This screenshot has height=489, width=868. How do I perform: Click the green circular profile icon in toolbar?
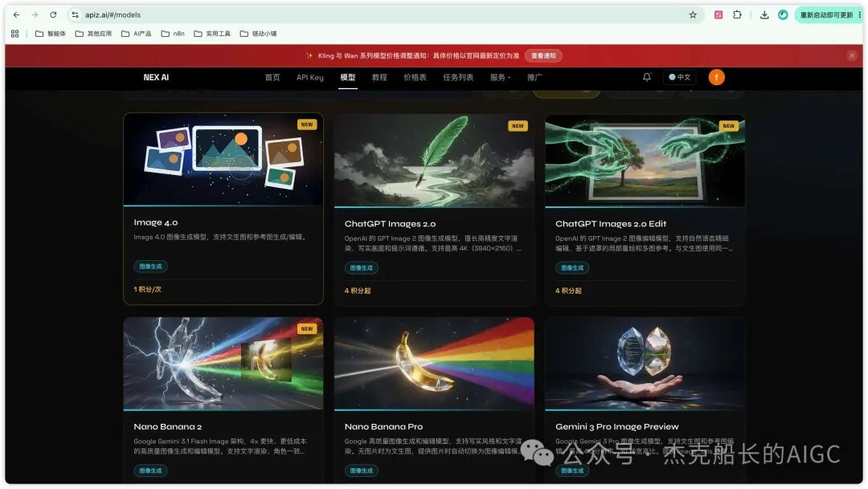coord(783,15)
